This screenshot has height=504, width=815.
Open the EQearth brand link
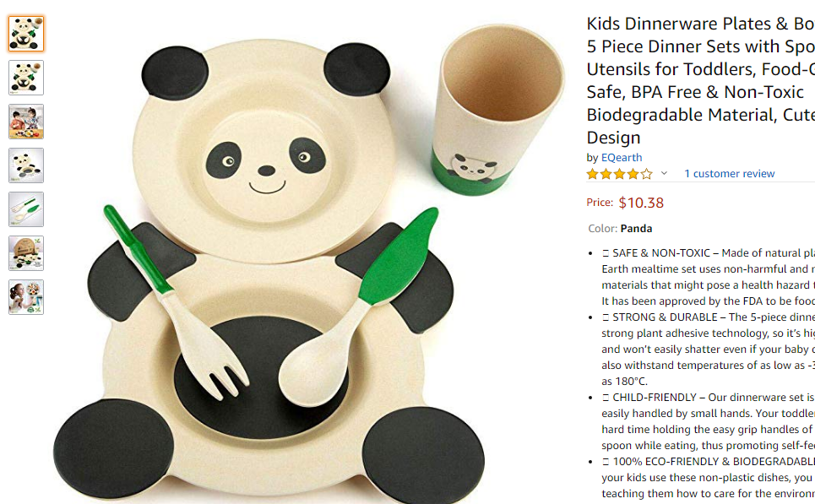click(x=622, y=157)
